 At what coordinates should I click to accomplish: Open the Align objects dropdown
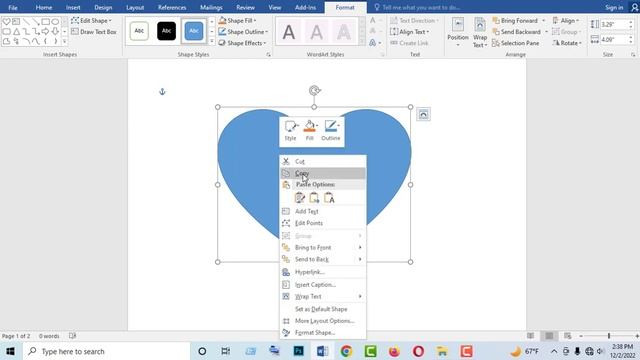pyautogui.click(x=566, y=20)
